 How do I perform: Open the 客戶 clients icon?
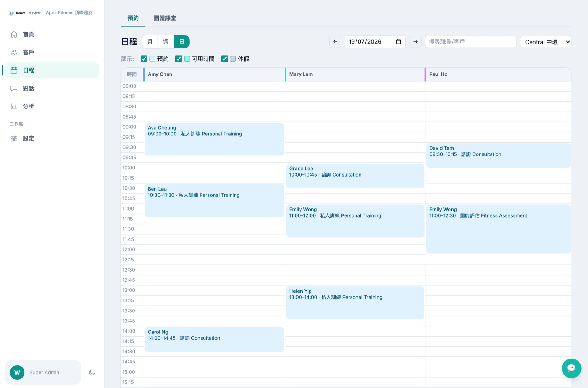14,52
